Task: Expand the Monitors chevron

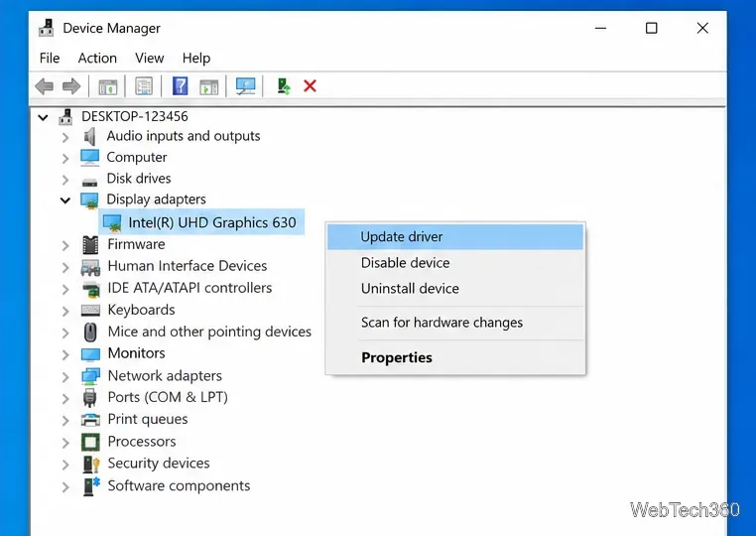Action: [65, 354]
